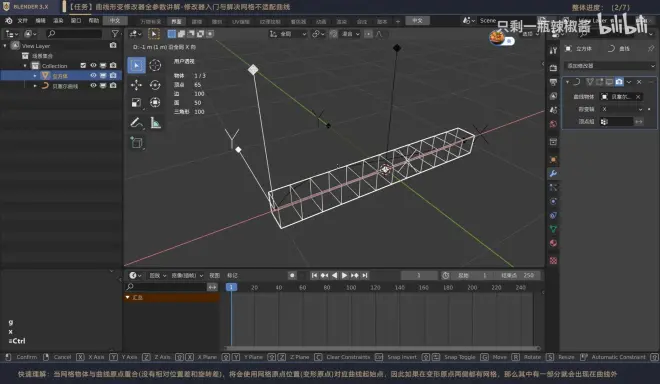Screen dimensions: 660x384
Task: Jump to timeline start frame
Action: click(x=314, y=275)
